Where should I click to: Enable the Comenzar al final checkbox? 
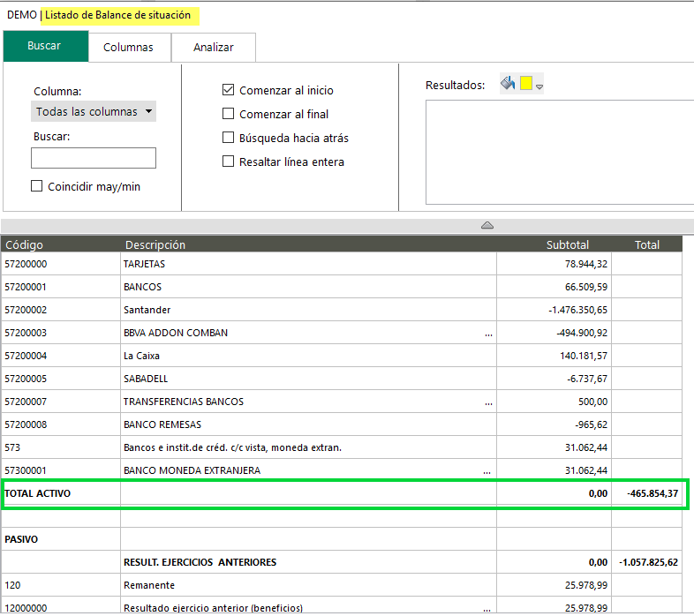[229, 114]
